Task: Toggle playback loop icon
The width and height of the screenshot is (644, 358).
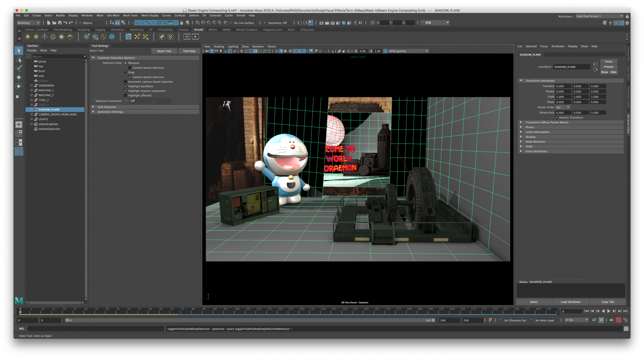Action: point(594,320)
